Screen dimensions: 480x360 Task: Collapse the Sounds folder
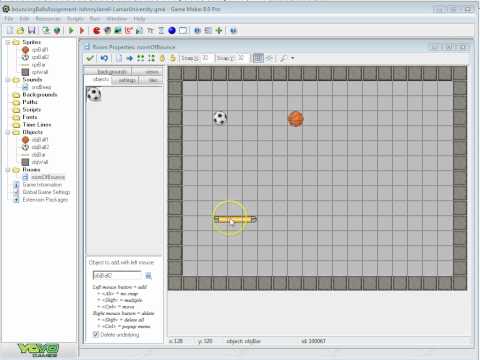point(8,80)
